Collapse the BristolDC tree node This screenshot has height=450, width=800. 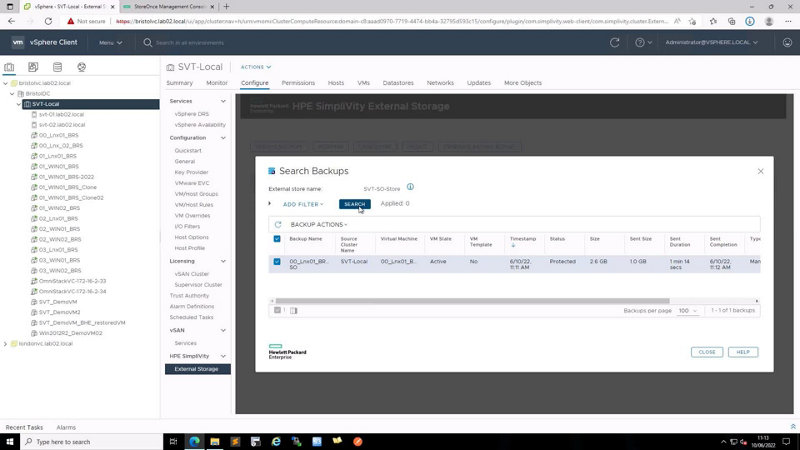(x=12, y=94)
